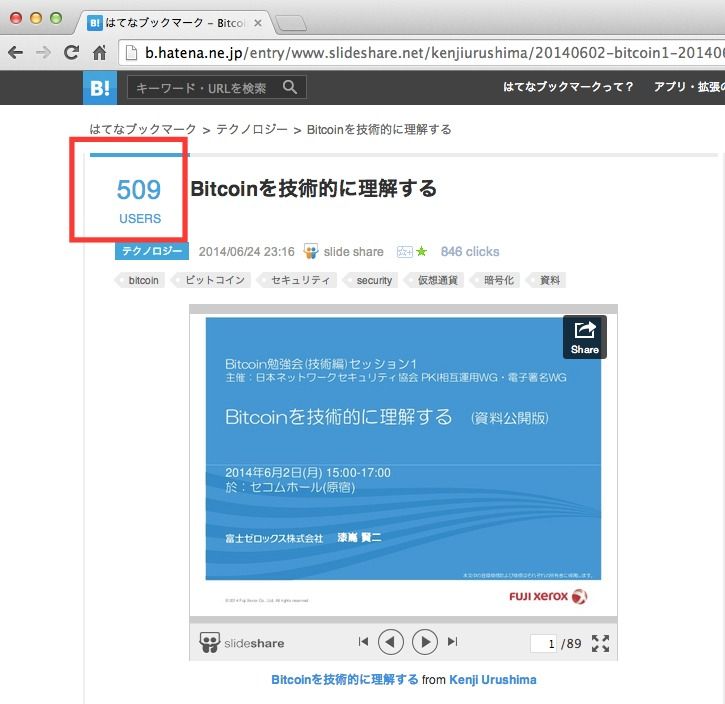The image size is (725, 704).
Task: Click the はてなブックマーク breadcrumb link
Action: pos(143,129)
